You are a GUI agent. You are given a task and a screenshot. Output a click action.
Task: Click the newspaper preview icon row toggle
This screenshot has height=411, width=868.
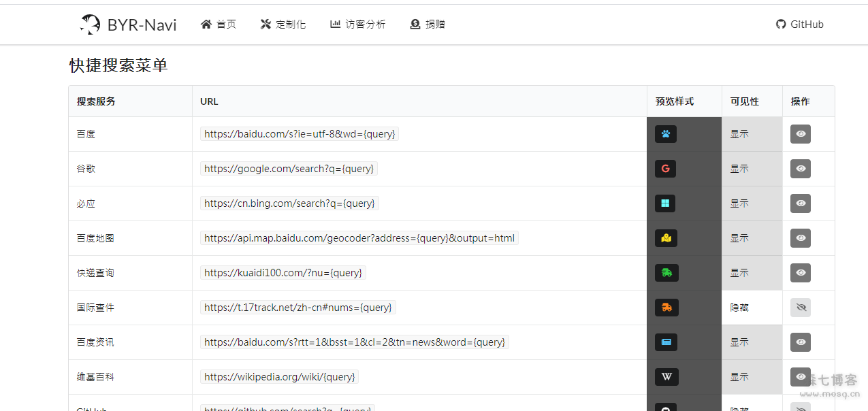tap(801, 342)
